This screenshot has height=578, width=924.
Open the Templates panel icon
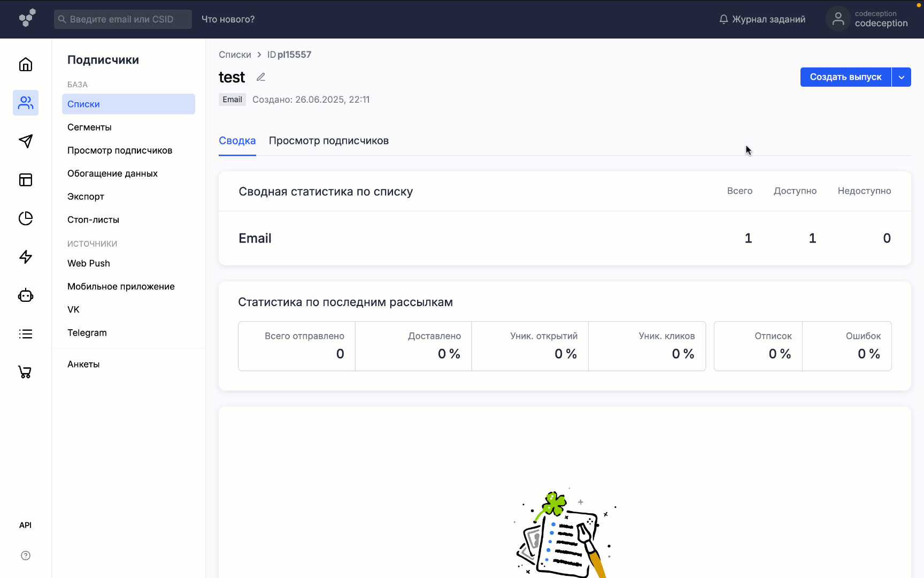(25, 180)
